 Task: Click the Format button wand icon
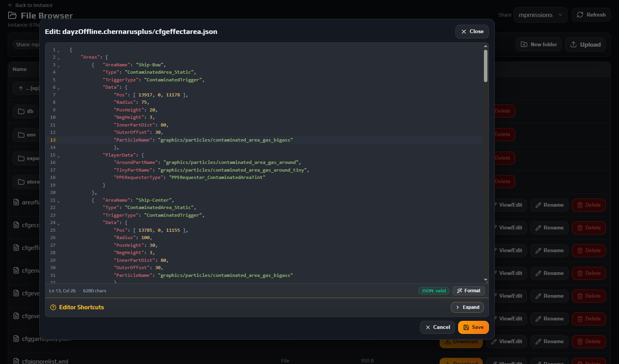(x=460, y=291)
